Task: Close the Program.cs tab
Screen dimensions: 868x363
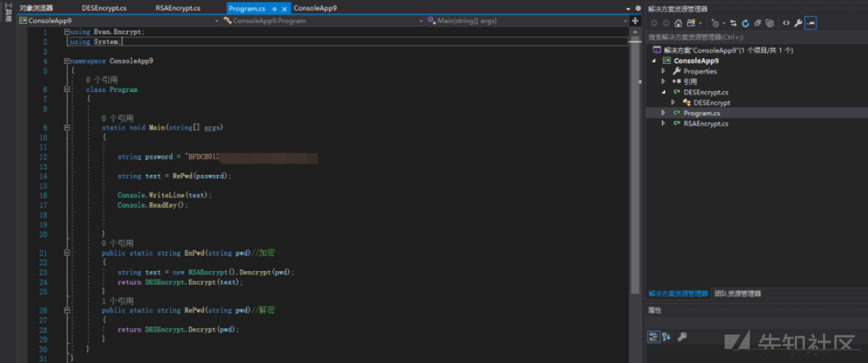Action: point(285,8)
